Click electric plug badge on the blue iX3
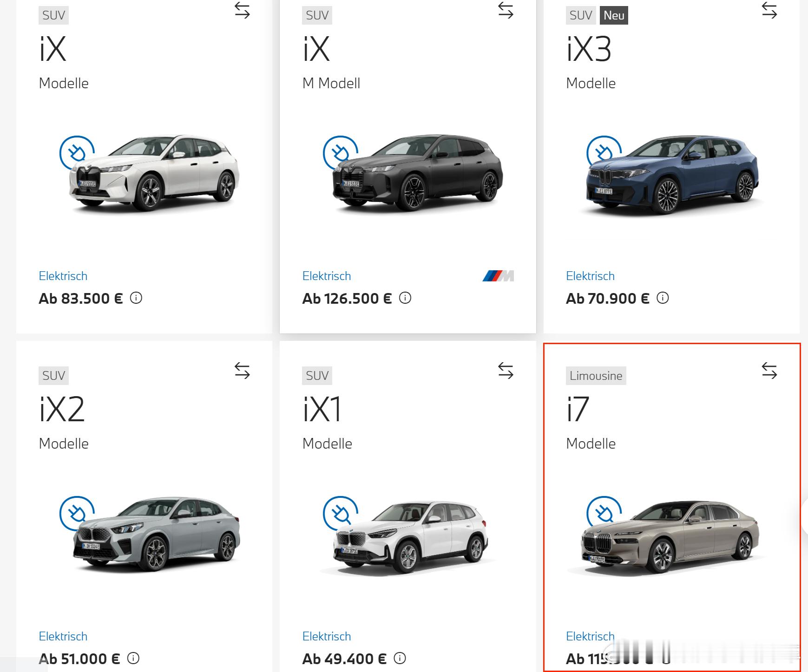Screen dimensions: 808x672 click(604, 152)
